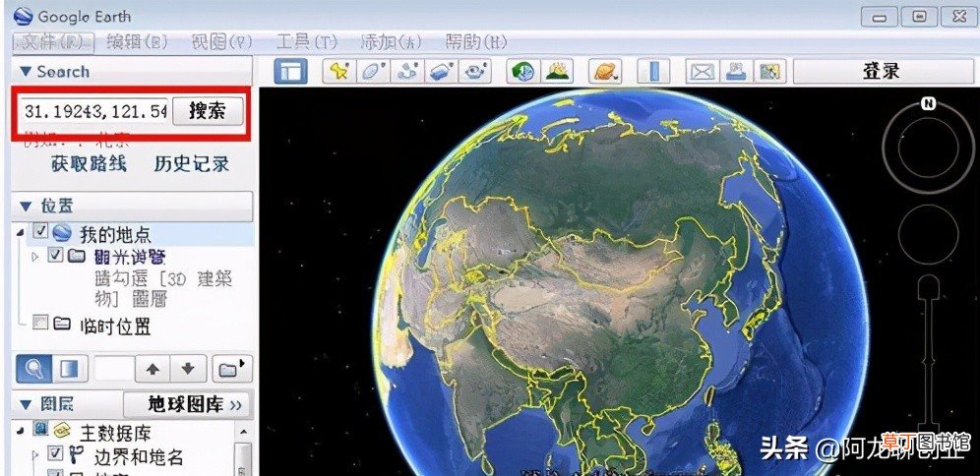Click the 搜索 button

[x=208, y=111]
